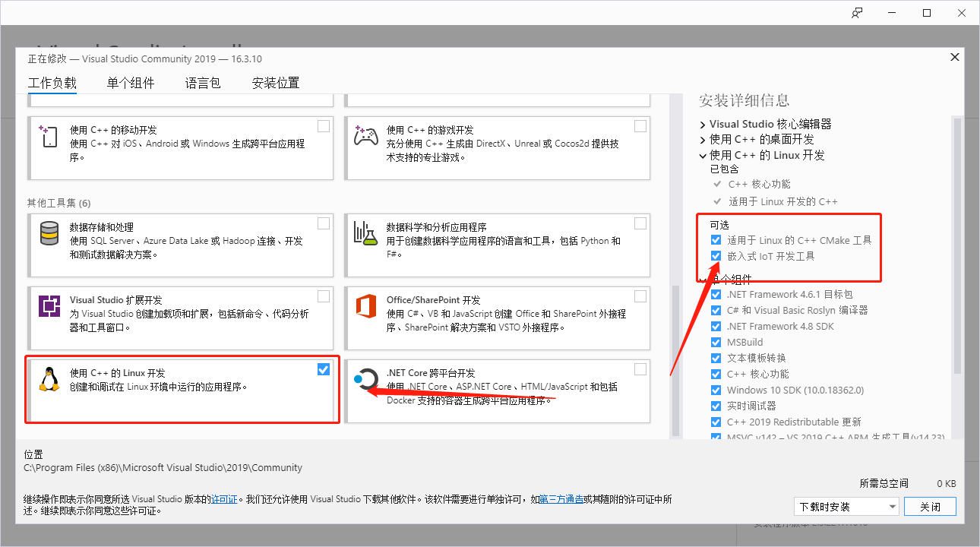
Task: Uncheck Windows 10 SDK (10.0.18362.0)
Action: tap(716, 390)
